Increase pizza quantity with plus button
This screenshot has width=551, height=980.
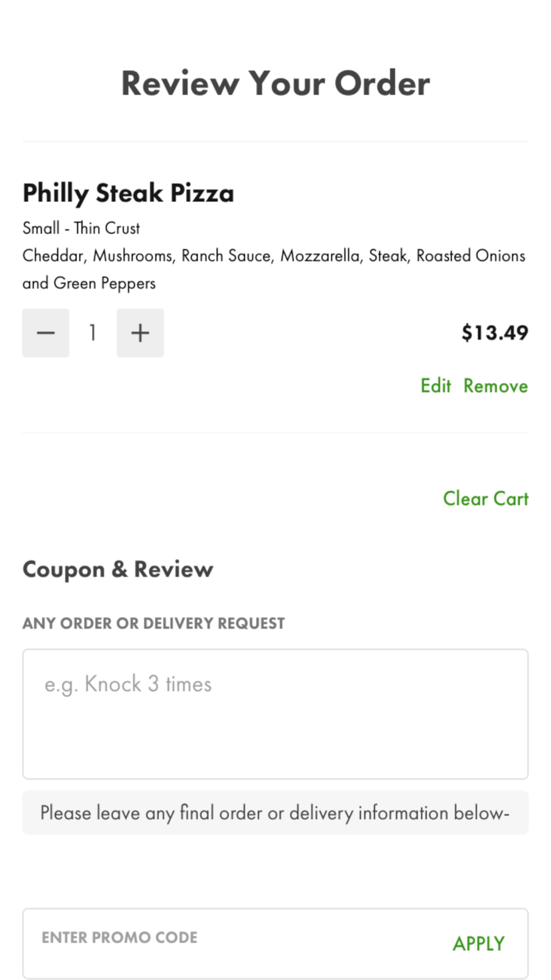pos(140,332)
